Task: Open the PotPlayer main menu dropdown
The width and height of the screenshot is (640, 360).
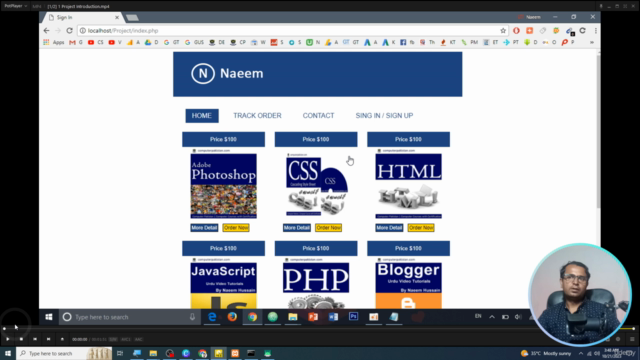Action: click(16, 6)
